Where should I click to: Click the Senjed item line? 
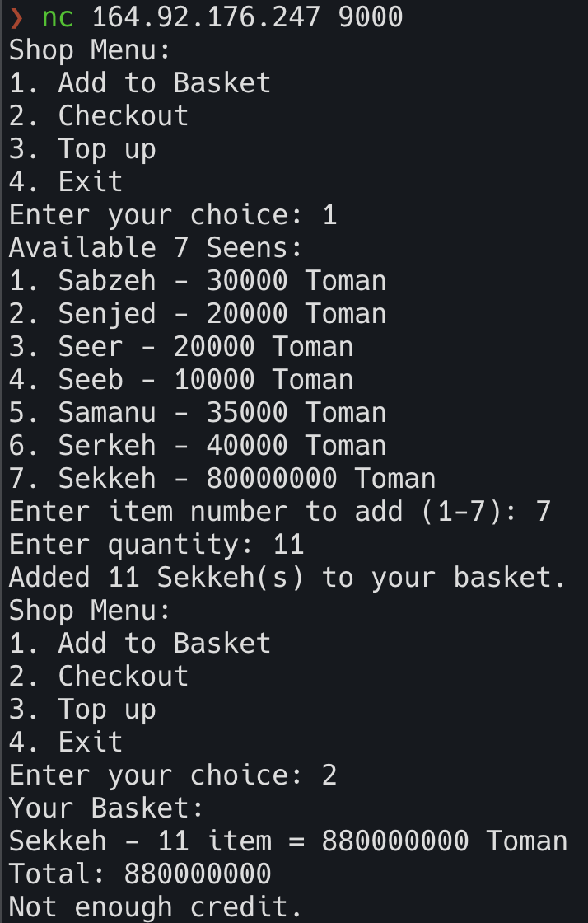coord(198,313)
